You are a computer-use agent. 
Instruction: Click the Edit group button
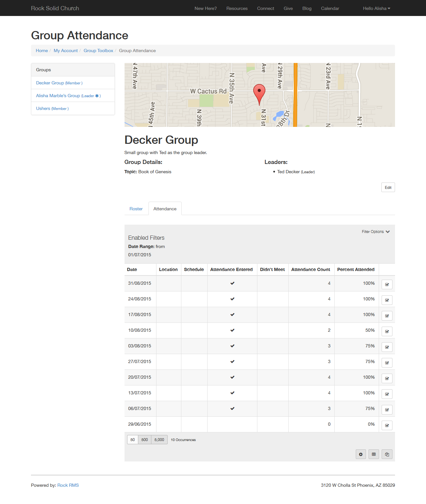[388, 188]
